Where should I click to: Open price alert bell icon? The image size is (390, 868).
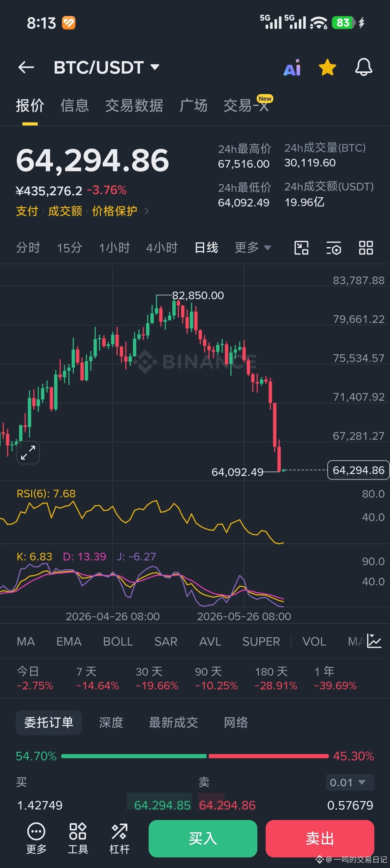point(364,67)
